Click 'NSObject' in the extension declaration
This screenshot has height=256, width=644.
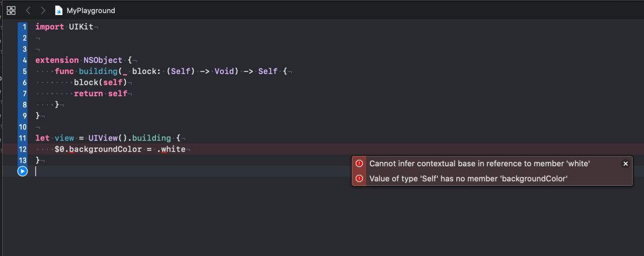(103, 60)
